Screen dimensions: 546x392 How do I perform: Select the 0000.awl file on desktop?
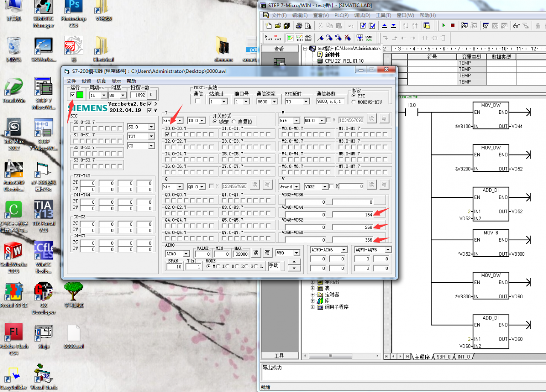74,337
